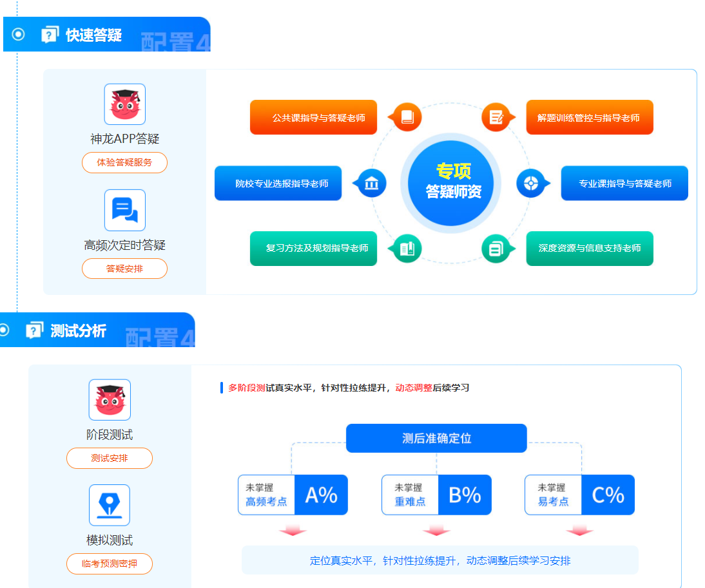Click the orange edit-note icon beside 解题训练管控与指导老师

click(x=497, y=117)
